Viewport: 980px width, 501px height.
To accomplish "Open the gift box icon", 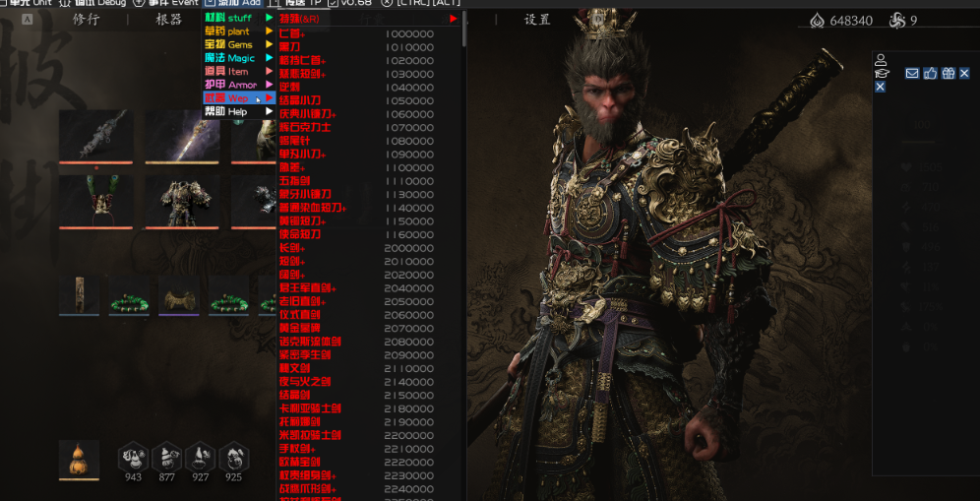I will click(x=949, y=73).
